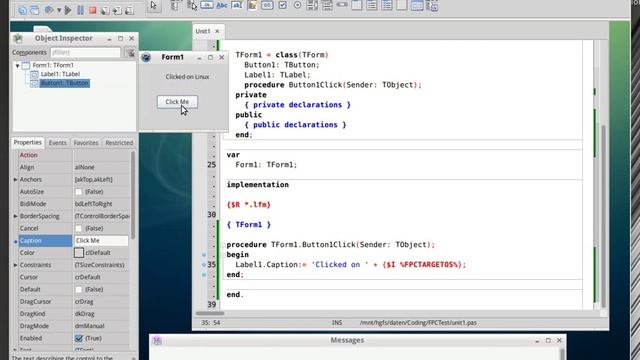640x360 pixels.
Task: Click the 'Clicked on Linux' label on Form1
Action: pos(187,77)
